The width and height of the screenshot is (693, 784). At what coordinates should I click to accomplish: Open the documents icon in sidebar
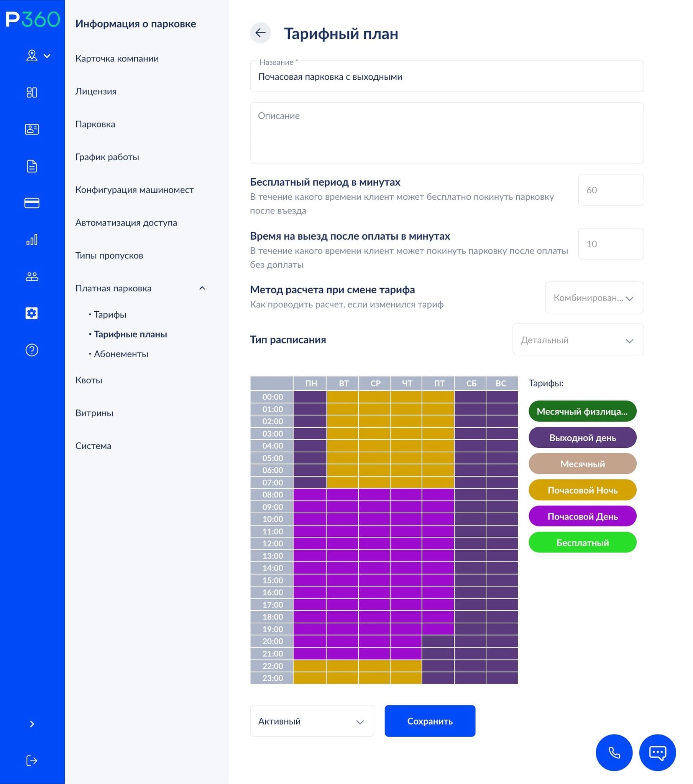tap(32, 166)
